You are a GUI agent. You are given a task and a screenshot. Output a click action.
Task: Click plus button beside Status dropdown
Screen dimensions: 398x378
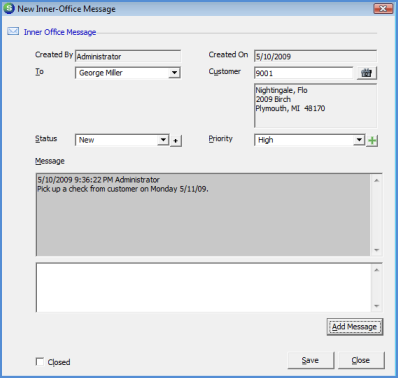pyautogui.click(x=176, y=141)
